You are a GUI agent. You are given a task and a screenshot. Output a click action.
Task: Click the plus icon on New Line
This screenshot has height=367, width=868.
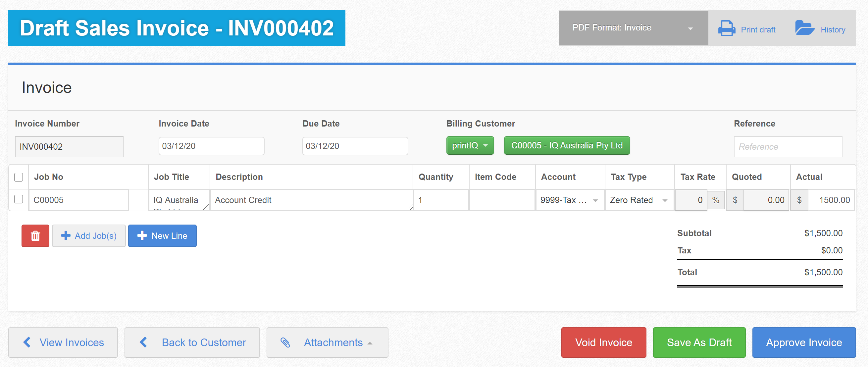coord(142,236)
